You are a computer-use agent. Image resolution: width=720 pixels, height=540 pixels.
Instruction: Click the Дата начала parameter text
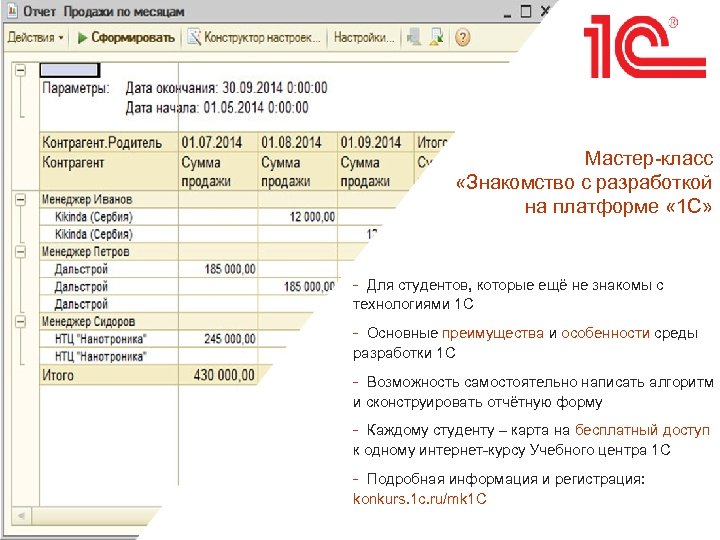[217, 108]
